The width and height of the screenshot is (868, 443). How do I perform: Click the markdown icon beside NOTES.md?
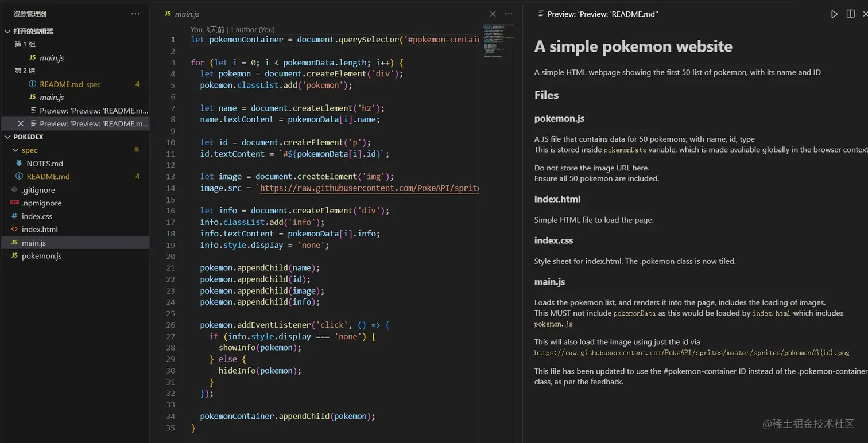tap(18, 164)
